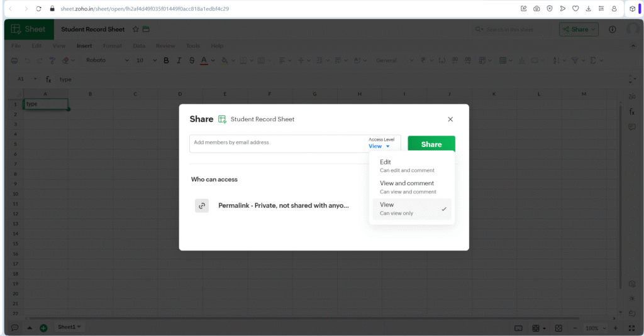Click the info circle icon in header
The height and width of the screenshot is (336, 644).
[613, 30]
